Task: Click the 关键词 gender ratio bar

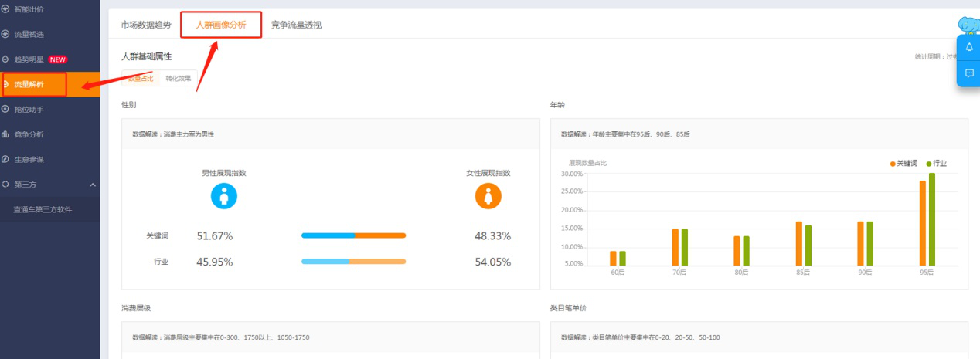Action: pos(353,235)
